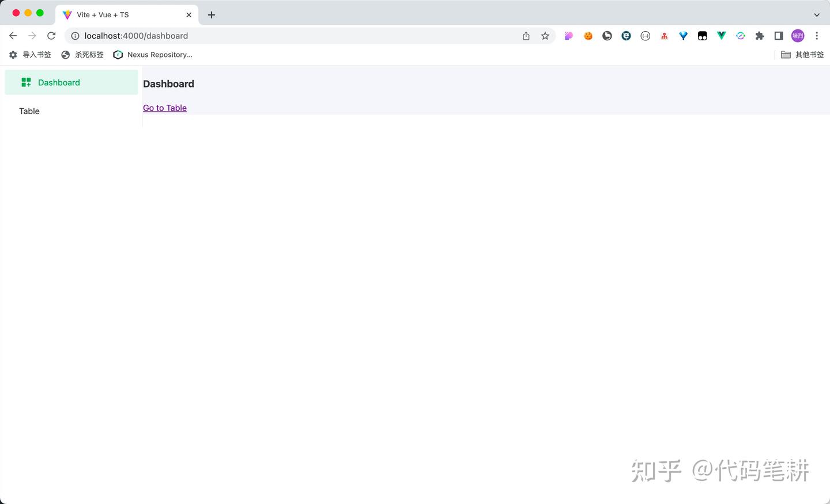The height and width of the screenshot is (504, 830).
Task: Open the tab list dropdown chevron
Action: pos(817,14)
